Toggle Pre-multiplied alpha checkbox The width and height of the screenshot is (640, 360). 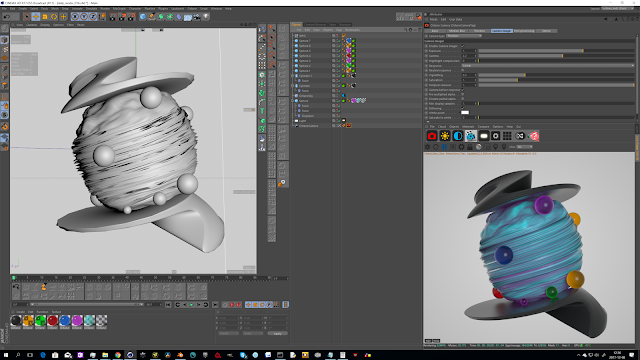pos(462,94)
